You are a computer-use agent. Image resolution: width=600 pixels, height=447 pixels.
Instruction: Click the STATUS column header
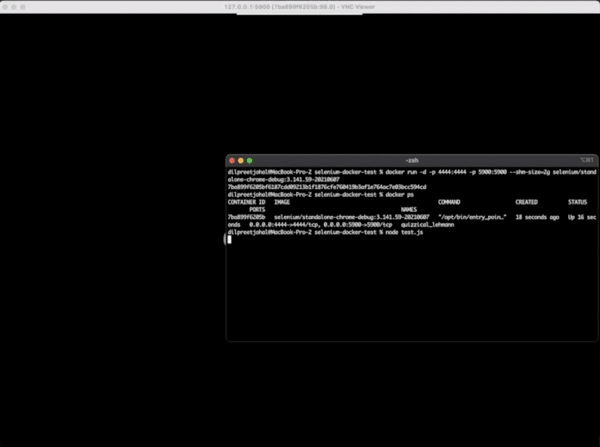[578, 202]
